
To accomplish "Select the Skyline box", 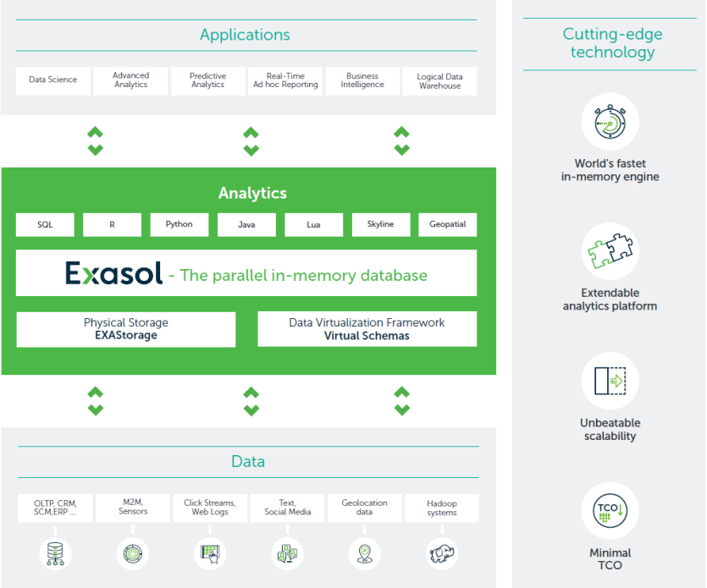I will click(x=381, y=225).
